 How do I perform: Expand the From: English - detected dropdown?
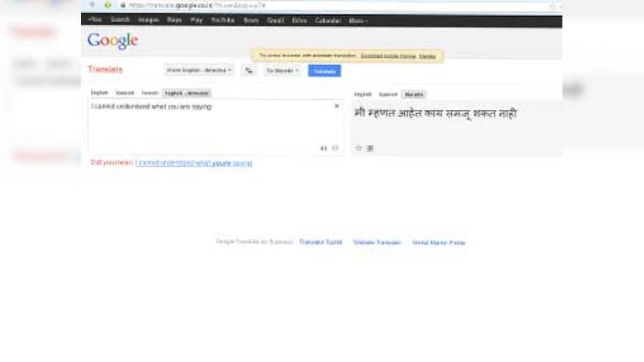point(199,70)
